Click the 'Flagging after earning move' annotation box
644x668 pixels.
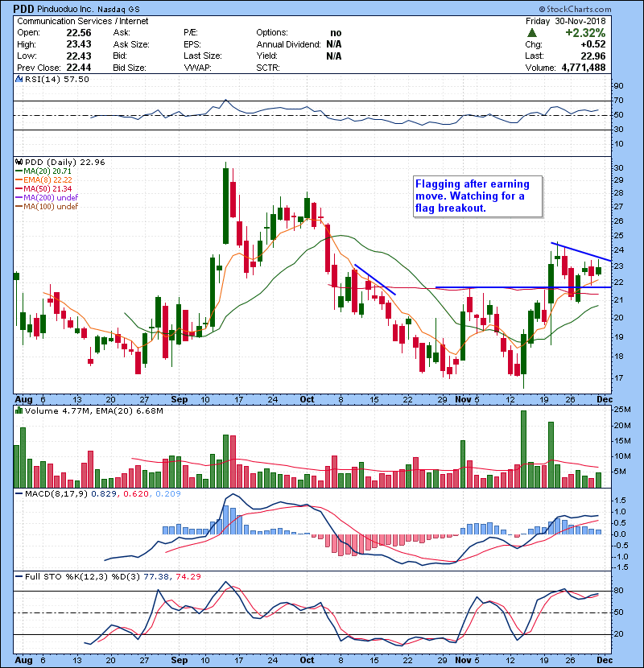point(478,196)
